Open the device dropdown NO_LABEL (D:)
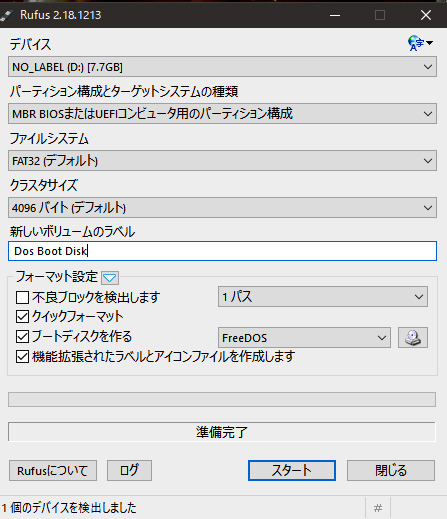The height and width of the screenshot is (519, 447). pos(222,67)
